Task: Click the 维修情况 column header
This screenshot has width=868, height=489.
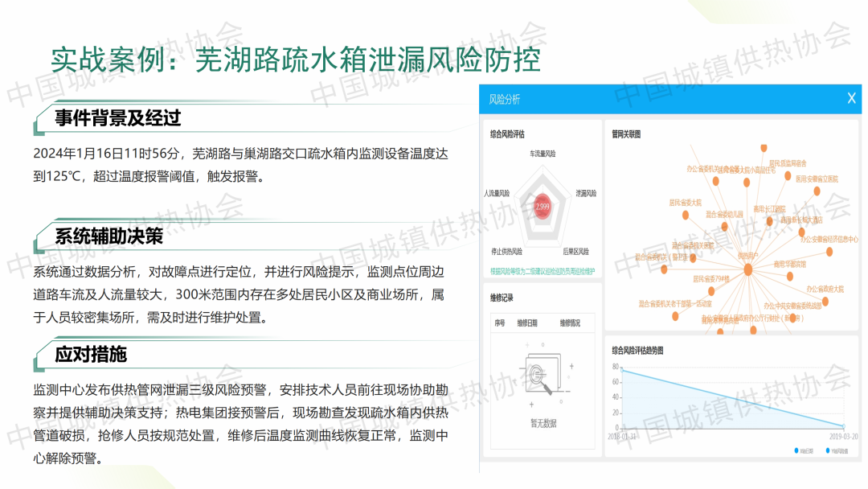Action: click(570, 323)
